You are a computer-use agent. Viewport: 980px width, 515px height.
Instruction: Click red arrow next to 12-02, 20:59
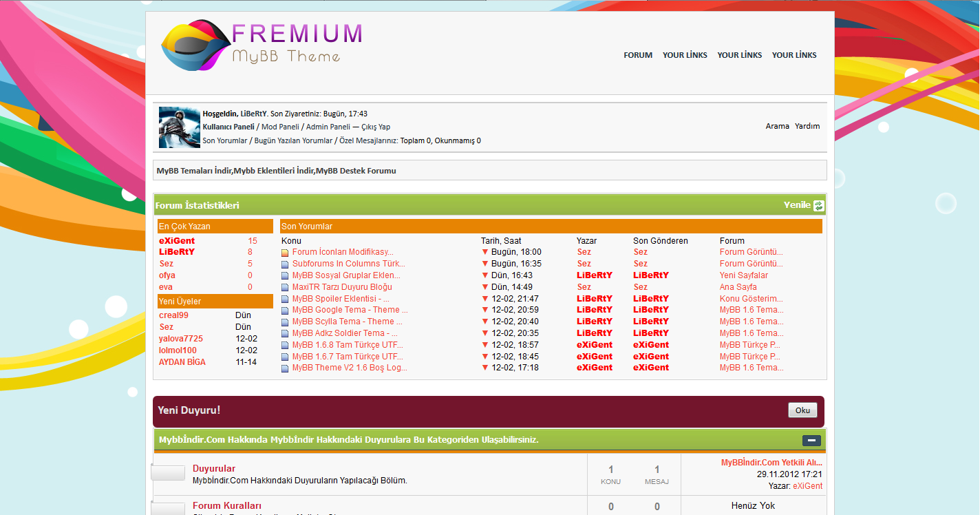click(485, 310)
